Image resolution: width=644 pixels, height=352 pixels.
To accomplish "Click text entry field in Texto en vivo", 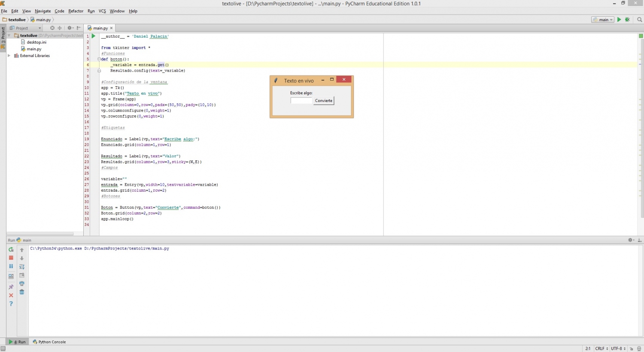I will tap(301, 101).
